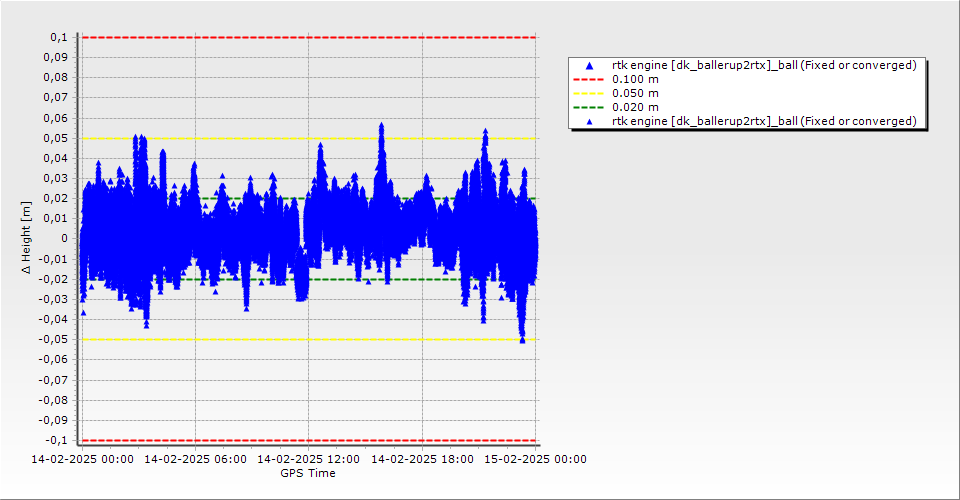Click the '-0,1' bottom y-axis value
The height and width of the screenshot is (500, 960).
click(x=56, y=440)
